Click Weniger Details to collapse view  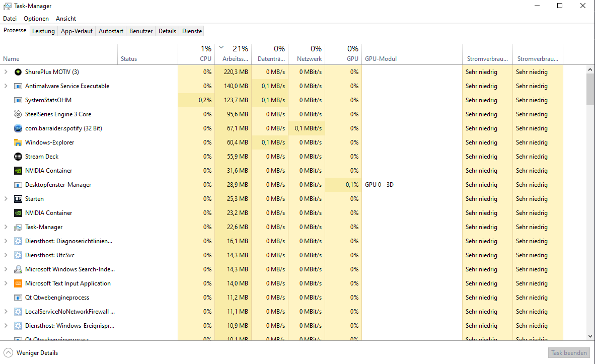pos(31,352)
